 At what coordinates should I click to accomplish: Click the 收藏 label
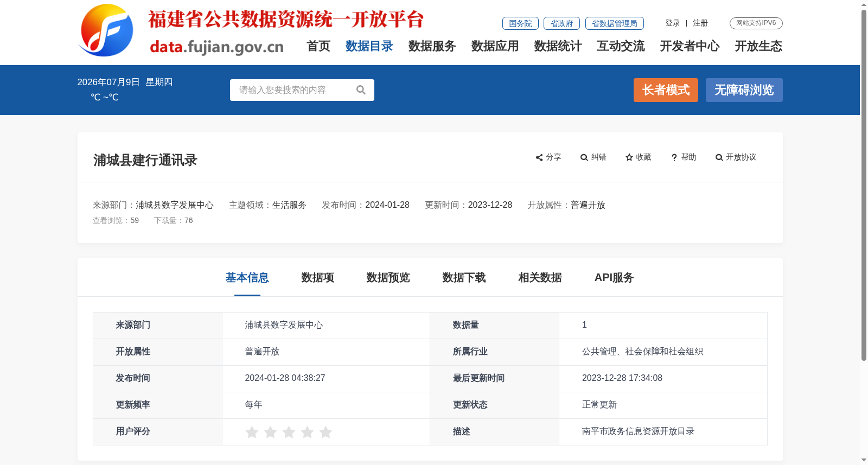[643, 157]
